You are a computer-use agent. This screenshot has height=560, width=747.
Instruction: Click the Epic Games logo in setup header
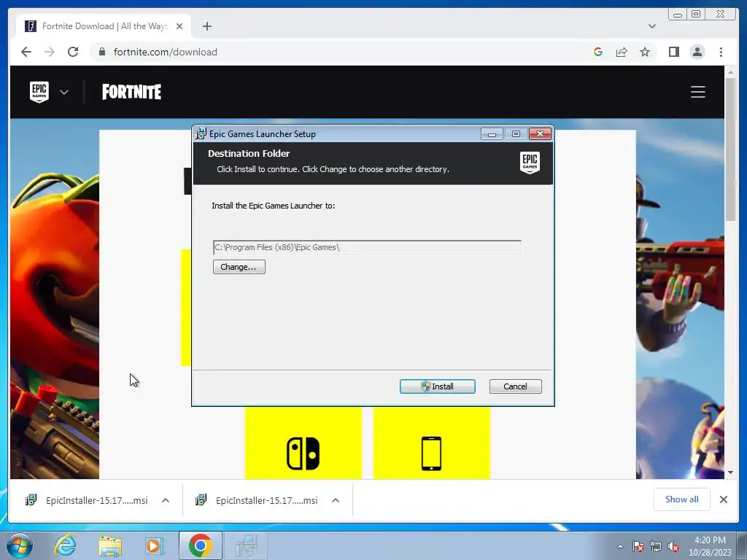point(530,163)
